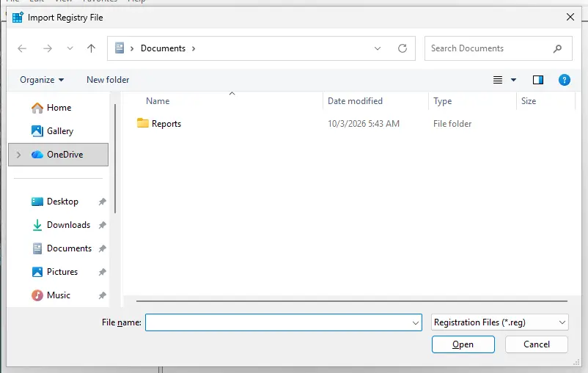This screenshot has height=373, width=588.
Task: Click the file list horizontal scrollbar
Action: click(352, 300)
